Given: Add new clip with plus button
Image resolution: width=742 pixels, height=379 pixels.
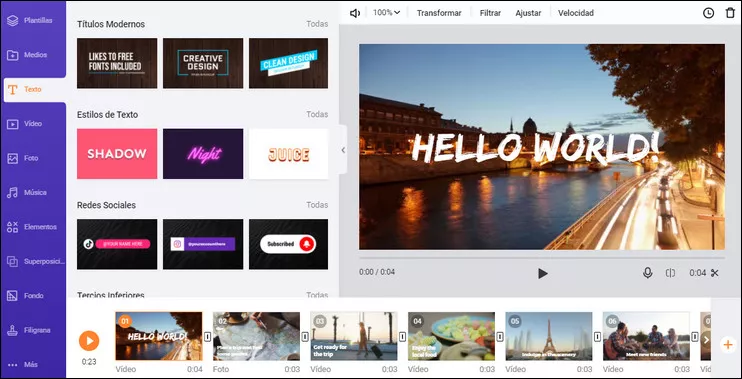Looking at the screenshot, I should pyautogui.click(x=728, y=344).
